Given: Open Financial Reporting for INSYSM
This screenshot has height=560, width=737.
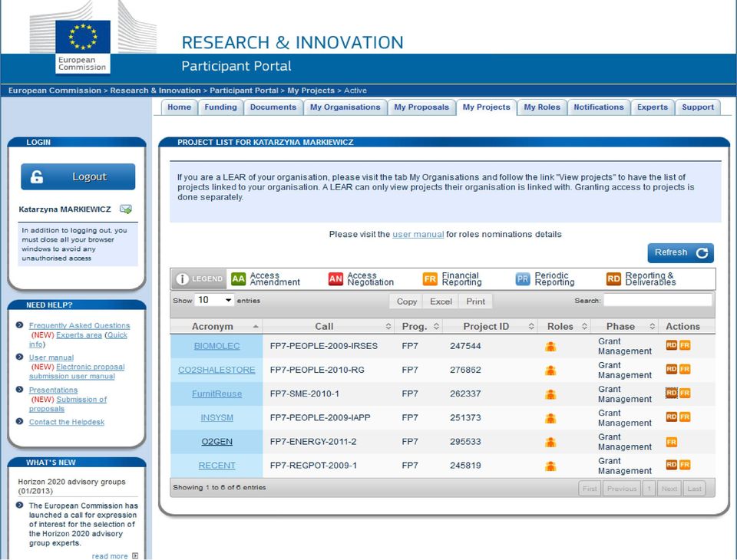Looking at the screenshot, I should click(685, 417).
